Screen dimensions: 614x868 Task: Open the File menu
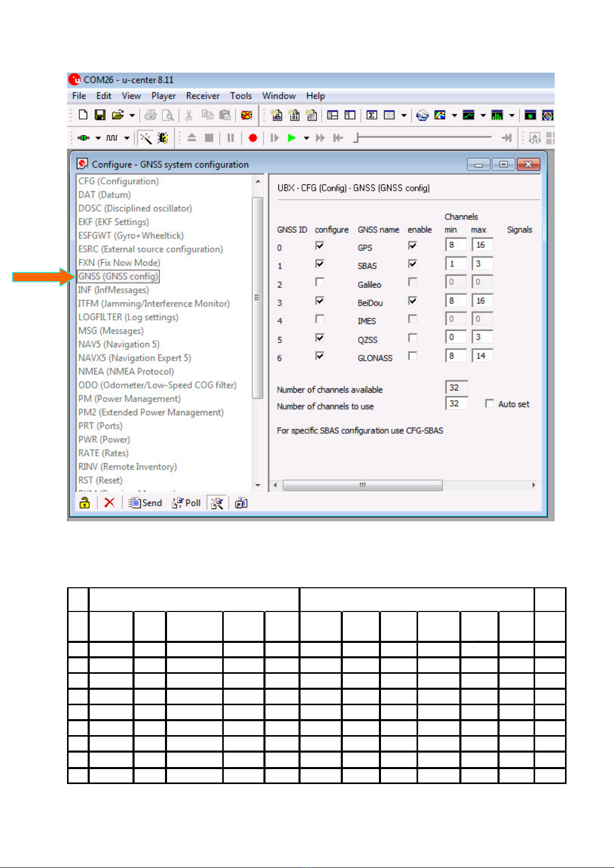pos(79,96)
